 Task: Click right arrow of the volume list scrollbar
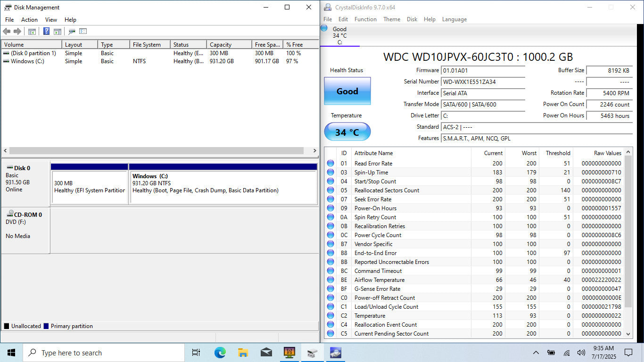[315, 151]
